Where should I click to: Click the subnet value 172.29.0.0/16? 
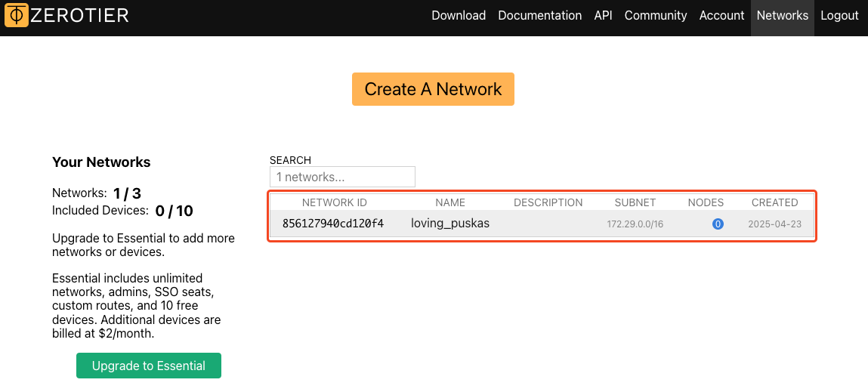tap(635, 224)
